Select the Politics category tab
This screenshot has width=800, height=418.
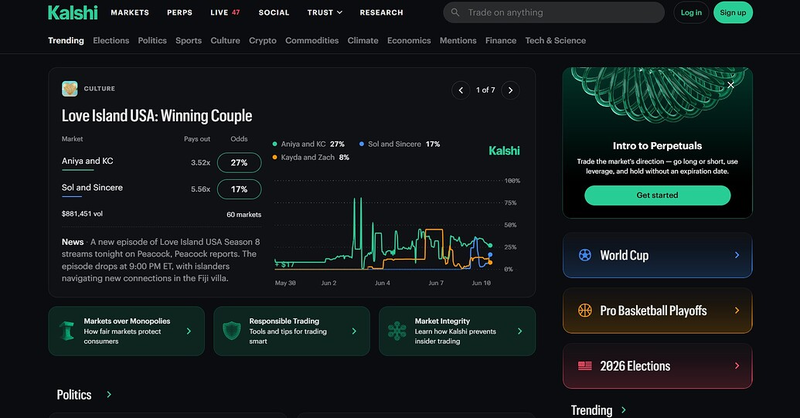152,40
